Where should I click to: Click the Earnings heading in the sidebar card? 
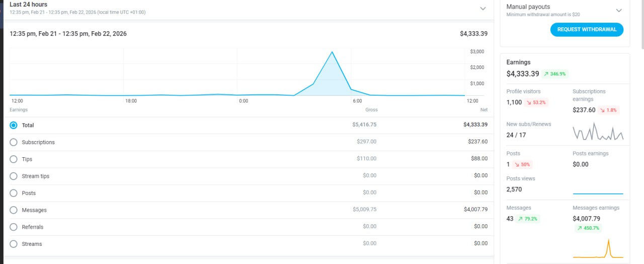518,62
